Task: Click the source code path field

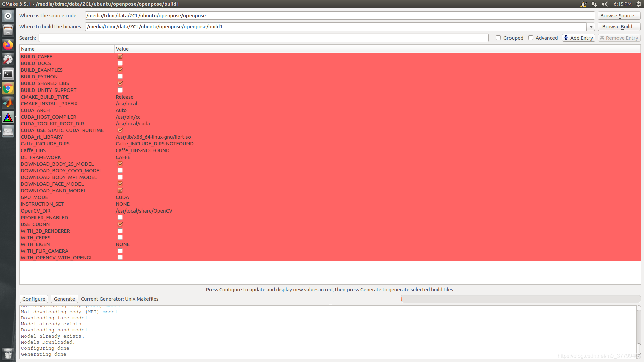Action: (340, 16)
